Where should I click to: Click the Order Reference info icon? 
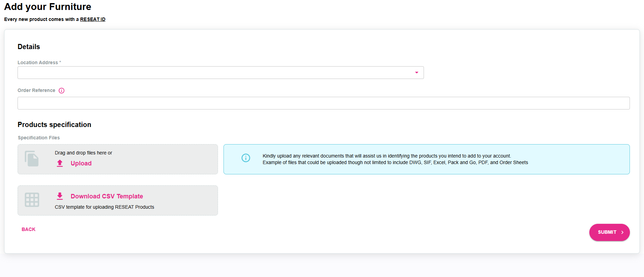pyautogui.click(x=62, y=91)
